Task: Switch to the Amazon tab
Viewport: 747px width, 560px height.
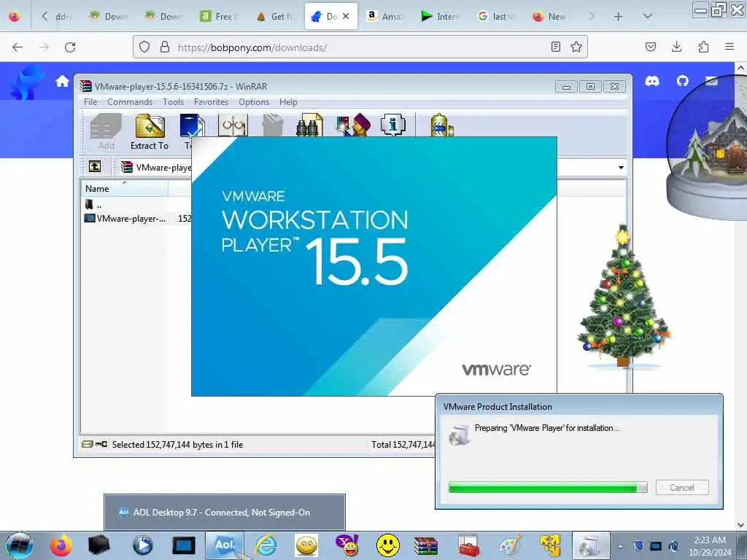Action: tap(385, 16)
